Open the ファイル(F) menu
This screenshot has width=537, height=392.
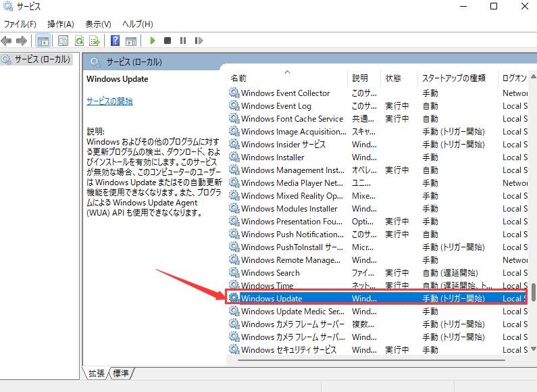(20, 24)
